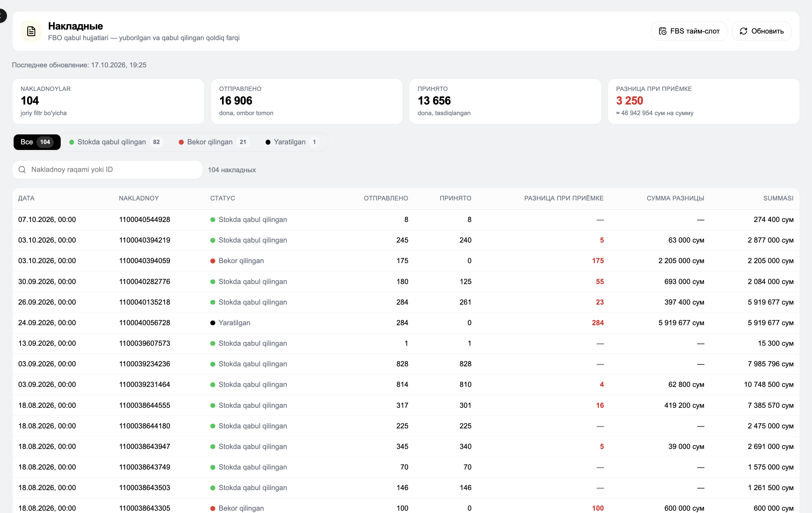This screenshot has width=812, height=513.
Task: Click the search magnifier icon
Action: [x=22, y=170]
